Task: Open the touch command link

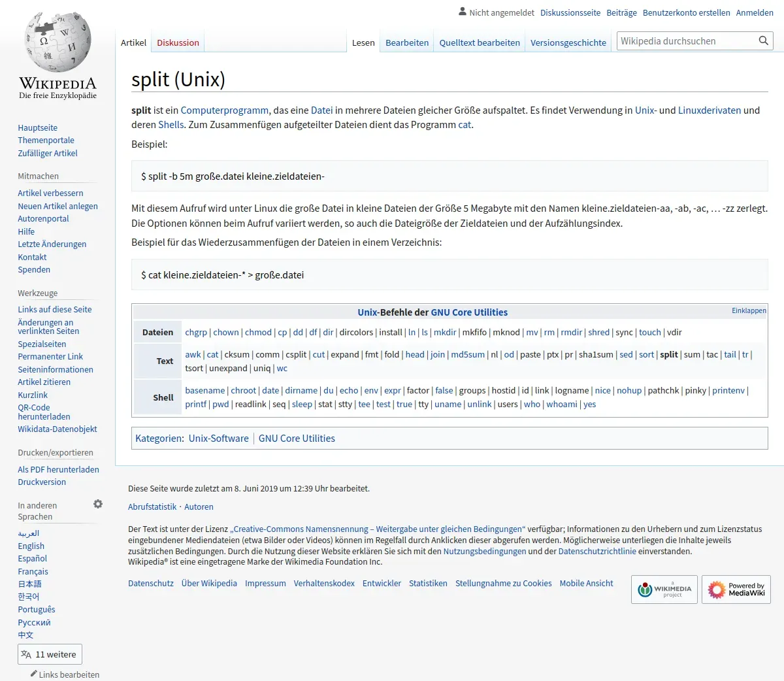Action: [650, 332]
